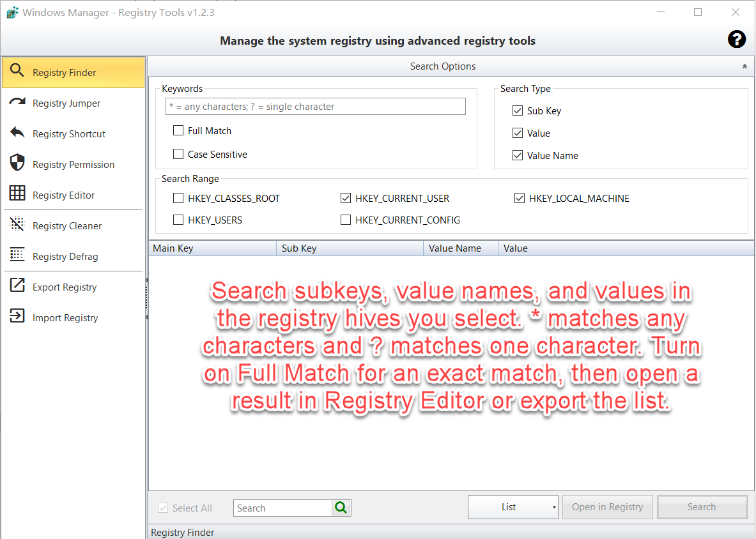Open the Export Registry section
This screenshot has width=756, height=539.
[x=73, y=287]
